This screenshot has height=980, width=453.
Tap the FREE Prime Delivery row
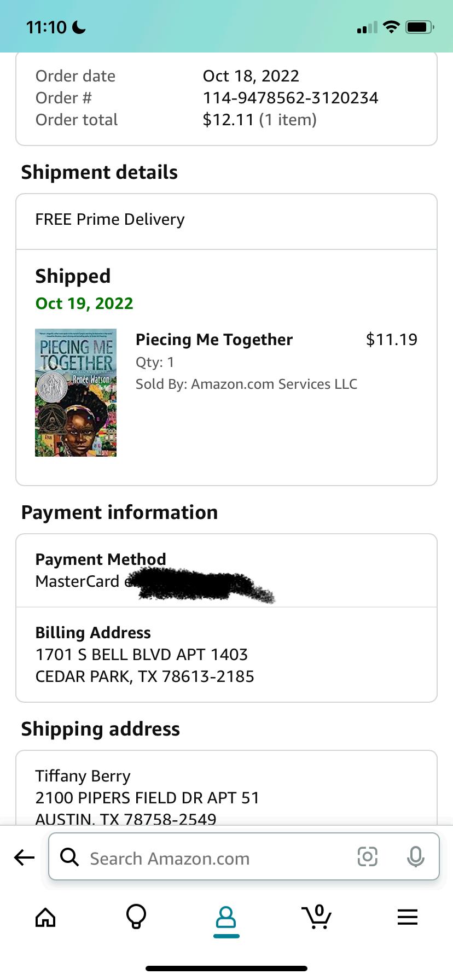click(x=226, y=220)
